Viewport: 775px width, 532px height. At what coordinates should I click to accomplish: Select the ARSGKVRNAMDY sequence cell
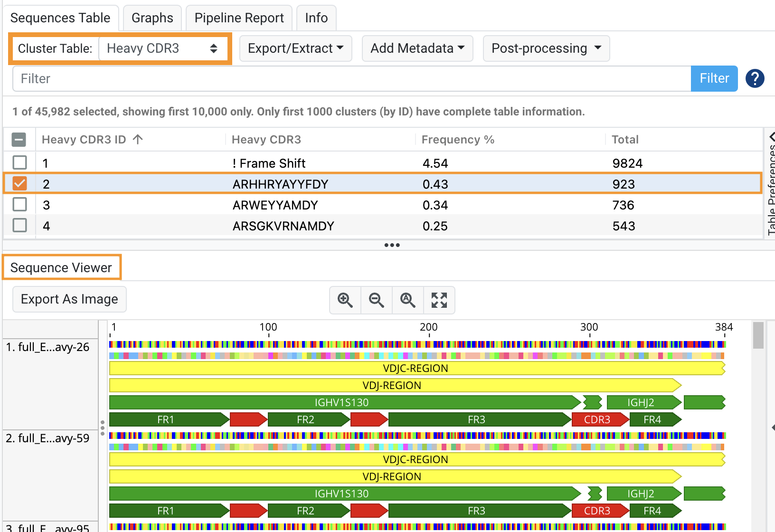284,226
